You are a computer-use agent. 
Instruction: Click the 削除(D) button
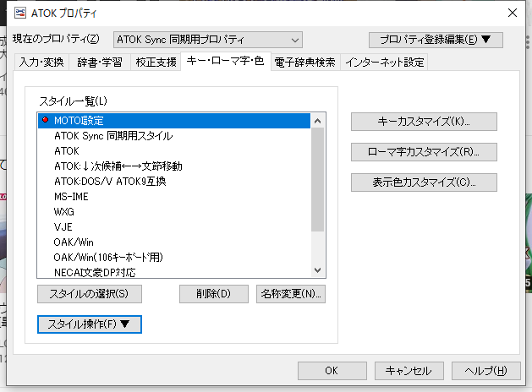214,294
